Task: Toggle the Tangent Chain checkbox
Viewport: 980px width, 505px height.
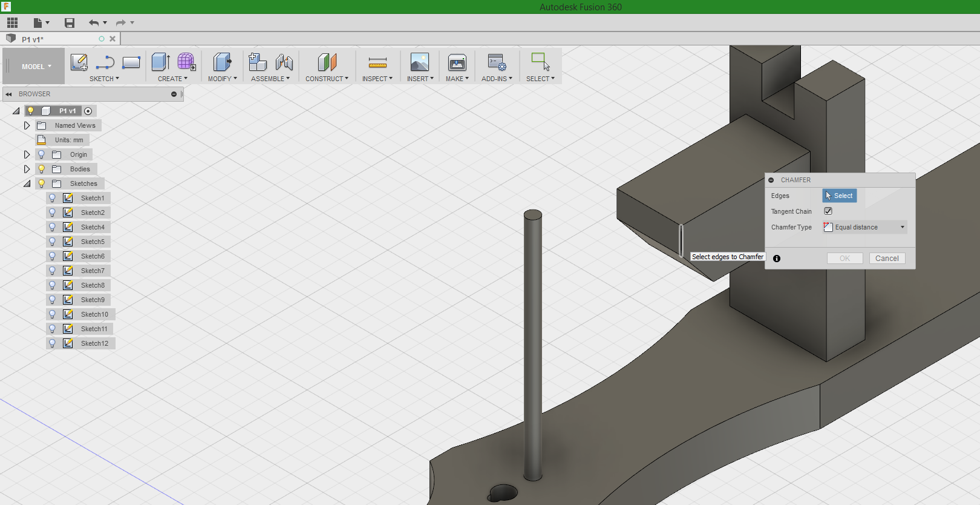Action: point(828,211)
